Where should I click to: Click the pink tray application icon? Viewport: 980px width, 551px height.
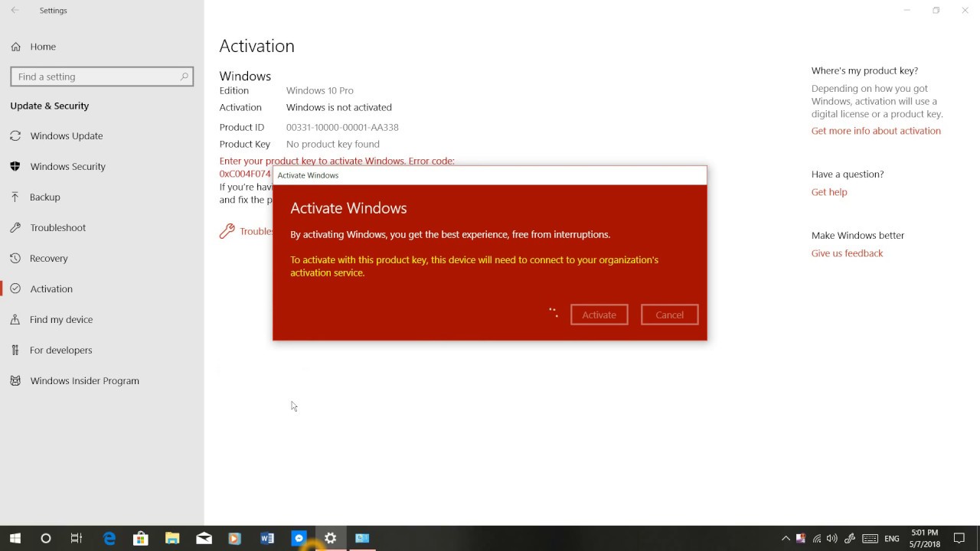tap(801, 539)
